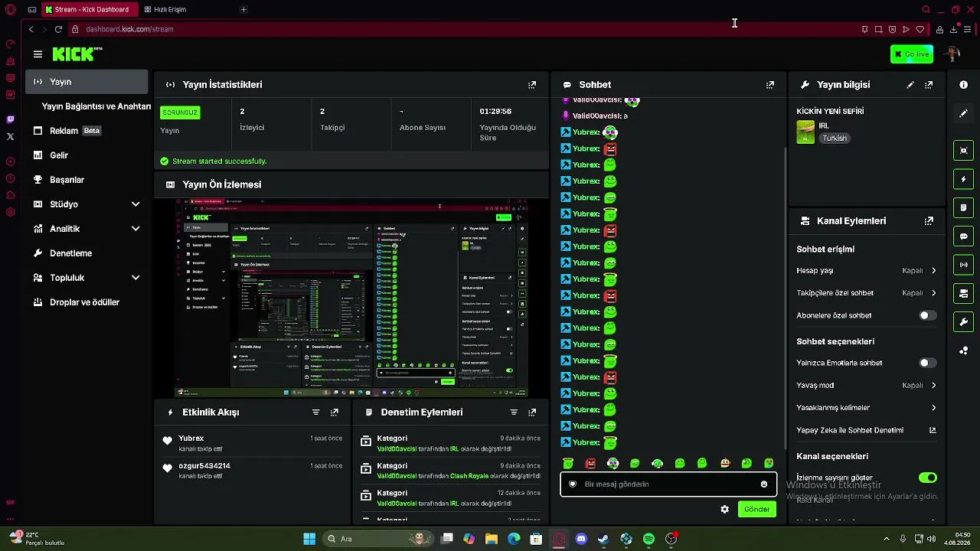This screenshot has height=551, width=980.
Task: Send message with the Gönder button
Action: click(756, 510)
